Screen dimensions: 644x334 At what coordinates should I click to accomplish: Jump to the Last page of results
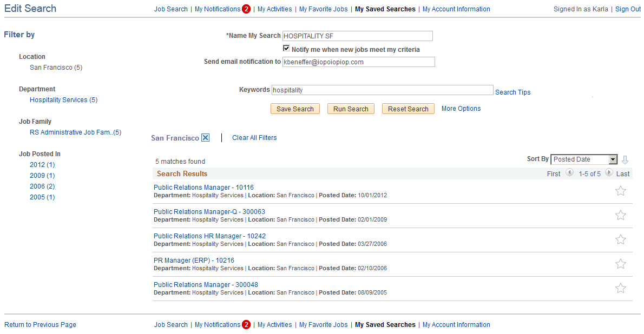click(x=622, y=173)
